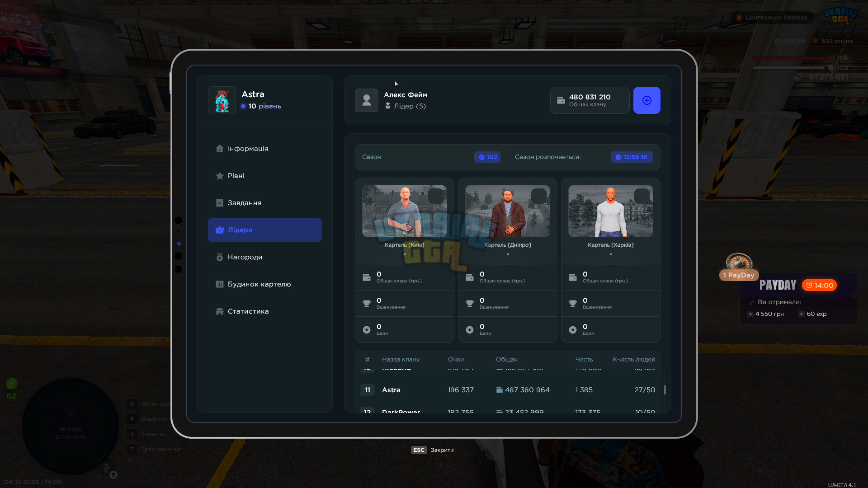
Task: Click the 12:59:18 season countdown badge
Action: pos(632,157)
